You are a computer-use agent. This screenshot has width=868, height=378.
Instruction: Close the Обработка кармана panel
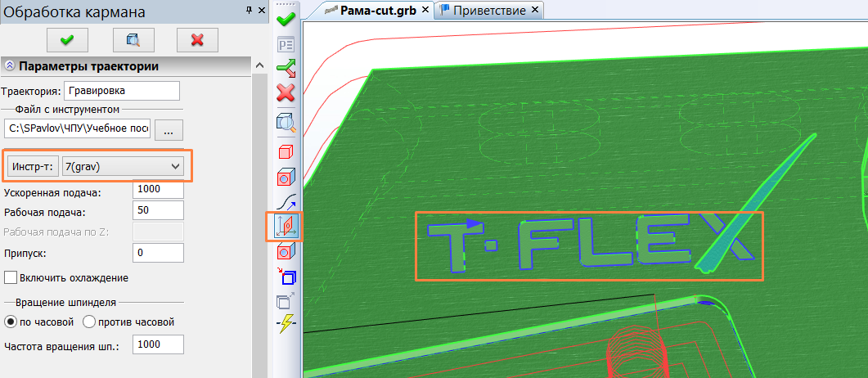coord(262,11)
